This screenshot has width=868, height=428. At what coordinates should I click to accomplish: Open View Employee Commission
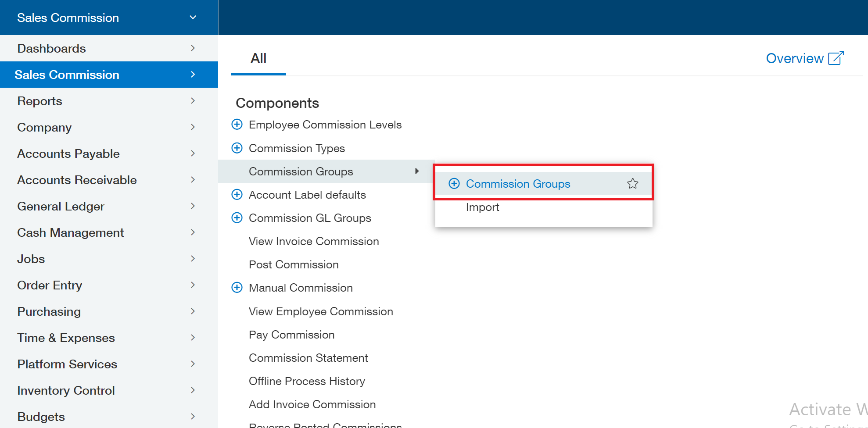click(x=321, y=311)
